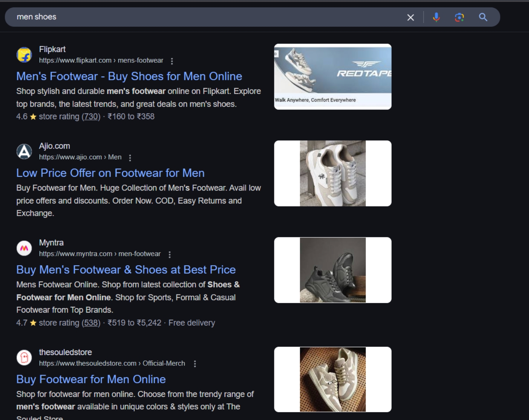This screenshot has height=420, width=529.
Task: Click the Myntra favicon
Action: (x=24, y=248)
